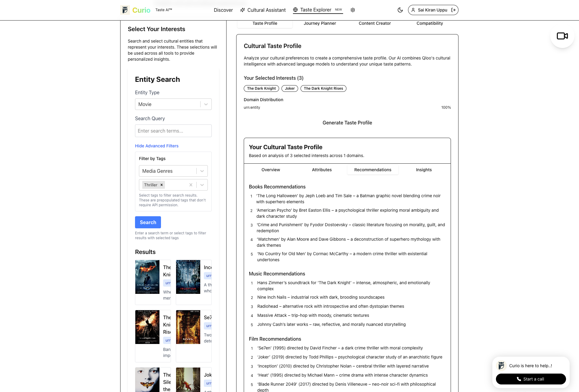Click the Joker interest chip
This screenshot has height=392, width=579.
click(x=290, y=88)
